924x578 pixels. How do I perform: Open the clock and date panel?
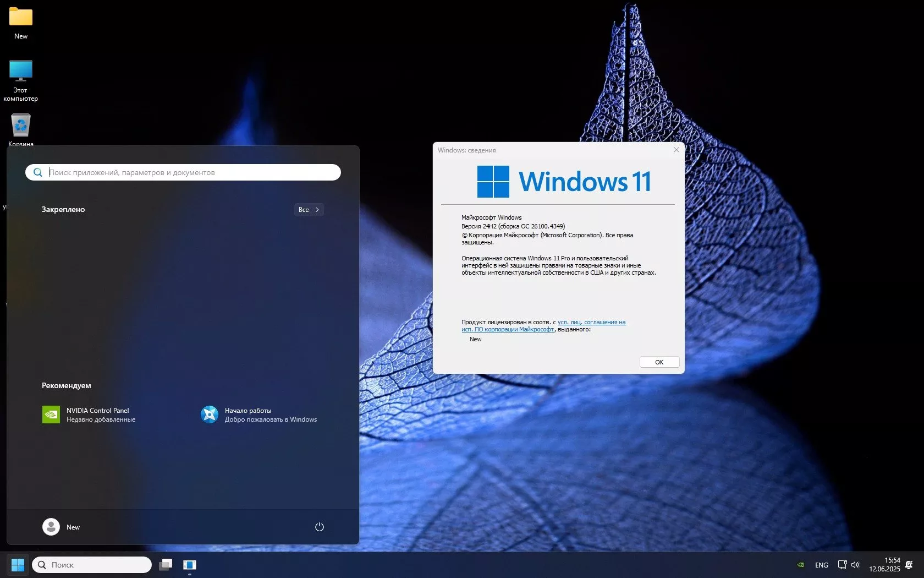[884, 565]
